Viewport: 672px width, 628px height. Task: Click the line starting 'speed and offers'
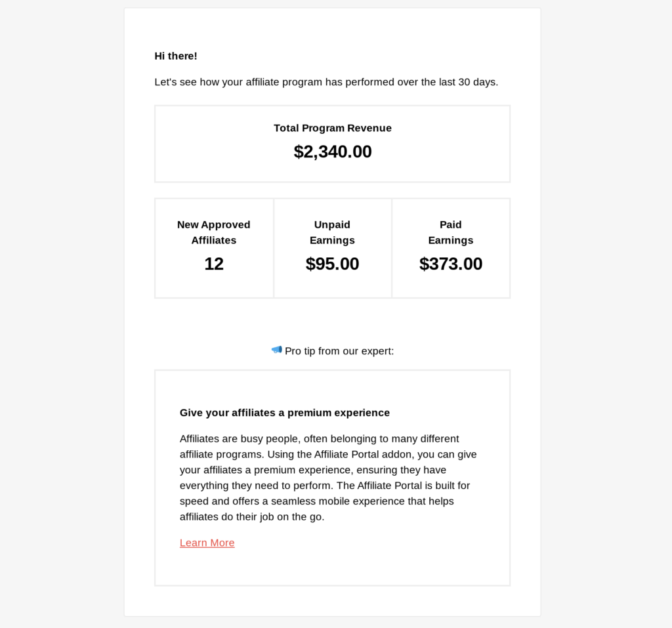[x=317, y=501]
